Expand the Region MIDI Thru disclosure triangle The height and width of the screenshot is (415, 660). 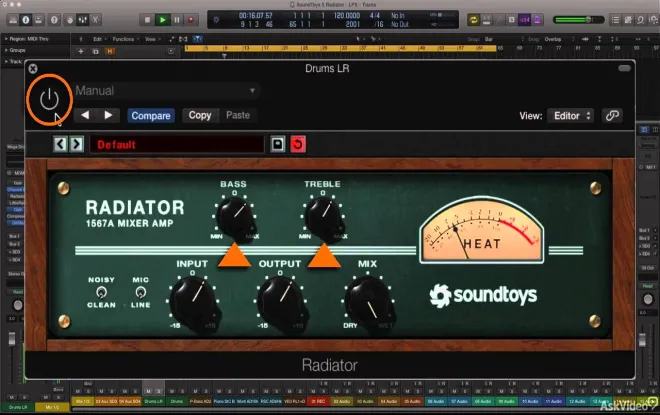pos(6,39)
